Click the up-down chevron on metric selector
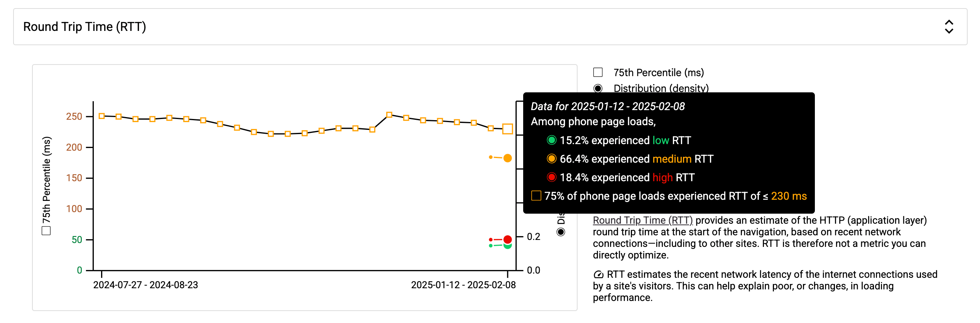980x323 pixels. coord(950,26)
